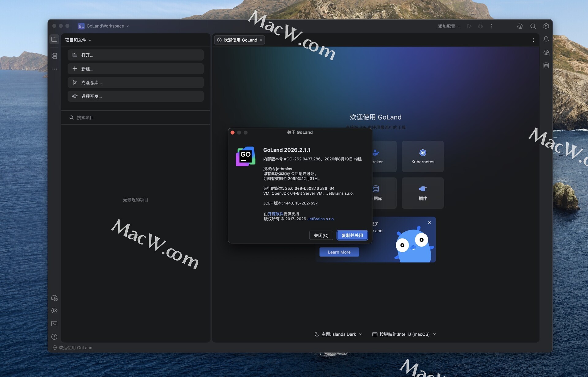Click the 订阅有效期至 2099年12月31日 line
588x377 pixels.
point(292,179)
